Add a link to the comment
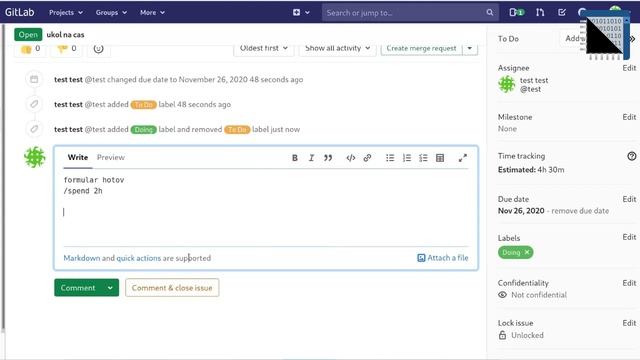 367,158
